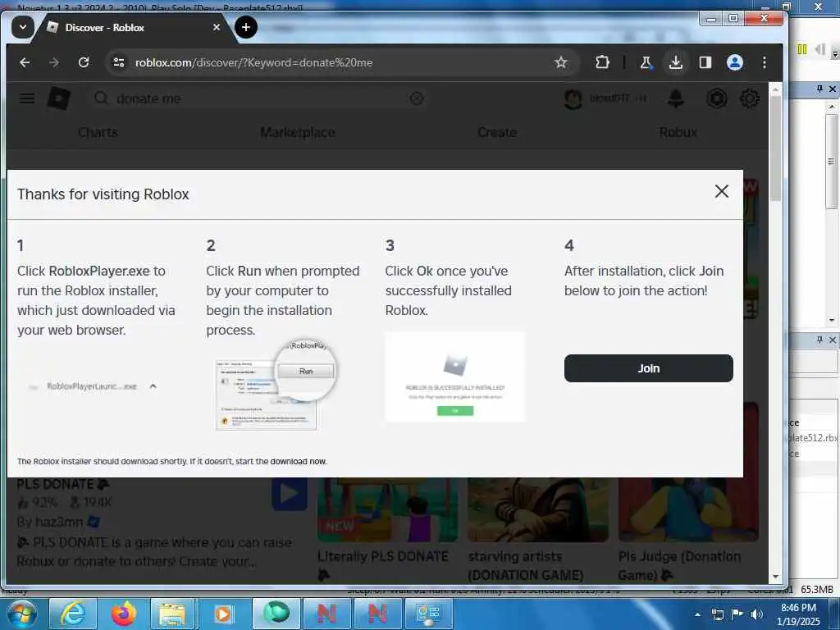The width and height of the screenshot is (840, 630).
Task: Open a new browser tab
Action: click(x=246, y=27)
